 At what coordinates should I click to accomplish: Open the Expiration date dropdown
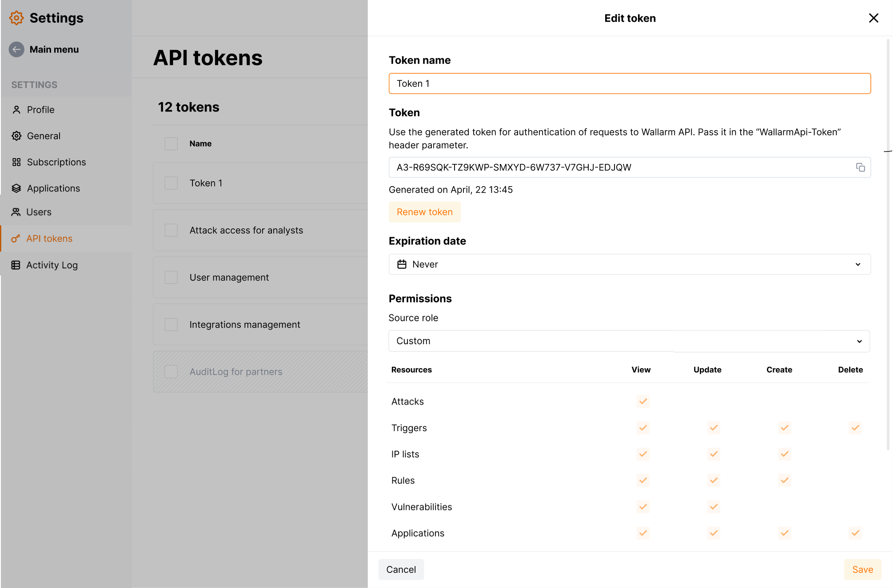[x=629, y=264]
